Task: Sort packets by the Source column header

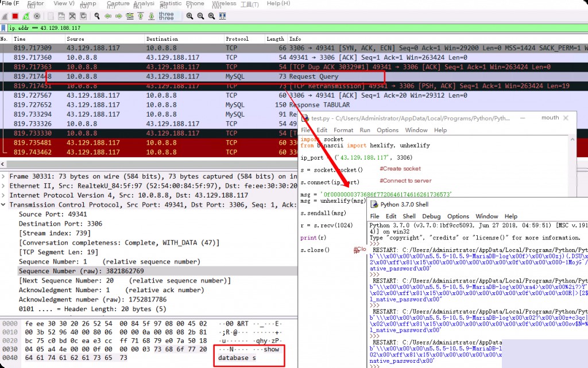Action: [x=75, y=39]
